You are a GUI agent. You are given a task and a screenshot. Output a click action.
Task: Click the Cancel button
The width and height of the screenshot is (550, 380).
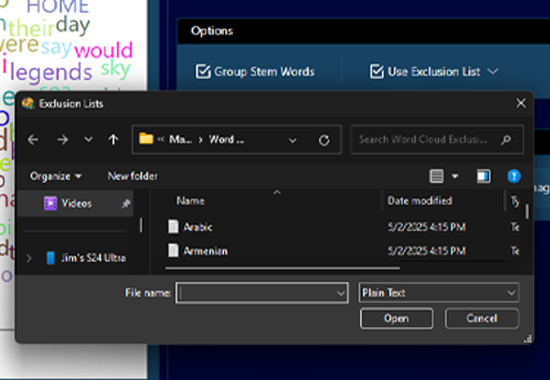[482, 318]
